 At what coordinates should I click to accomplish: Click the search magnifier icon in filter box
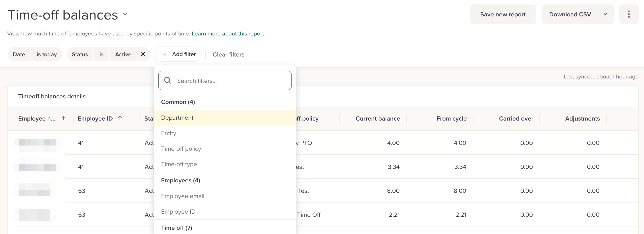(167, 80)
